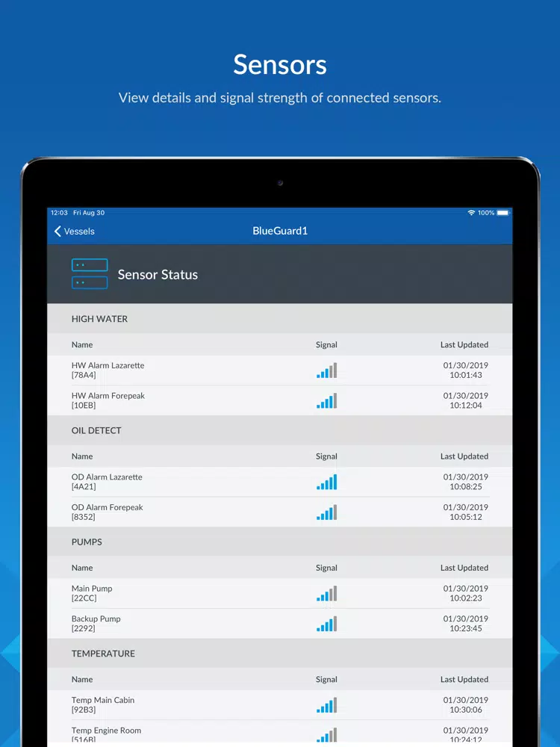Click timestamp 01/30/2019 10:30:06
Viewport: 560px width, 747px height.
[466, 704]
